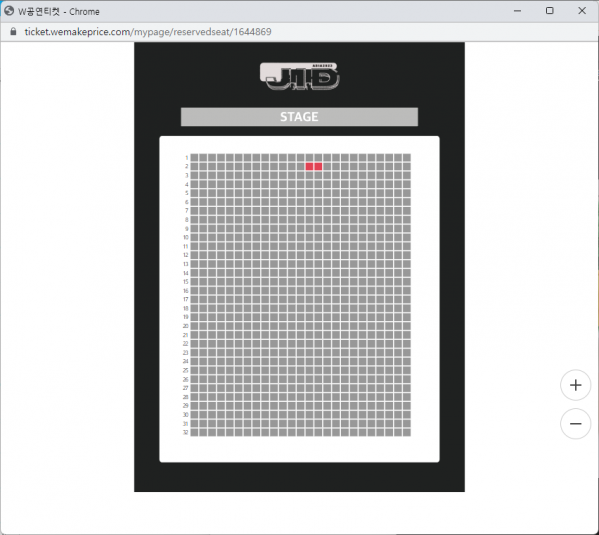Viewport: 599px width, 535px height.
Task: Click the row 16 number label
Action: pos(186,290)
